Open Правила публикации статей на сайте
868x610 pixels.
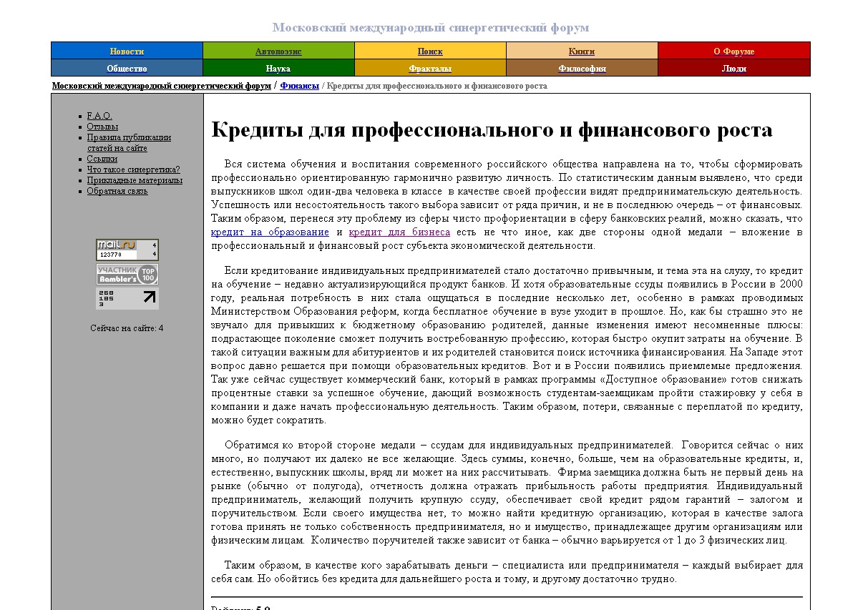pyautogui.click(x=129, y=142)
